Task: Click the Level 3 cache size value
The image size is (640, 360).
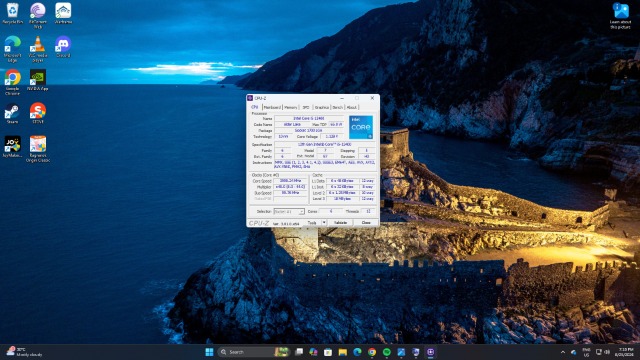Action: 342,199
